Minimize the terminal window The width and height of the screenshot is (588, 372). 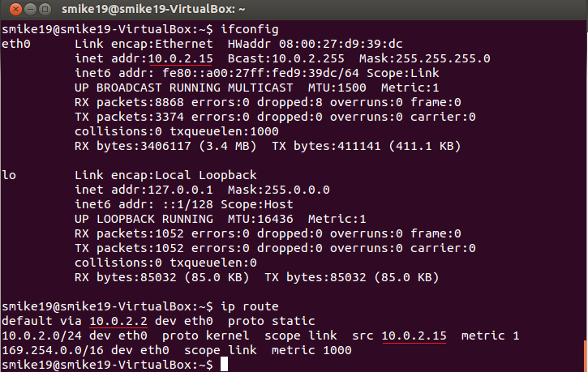26,11
